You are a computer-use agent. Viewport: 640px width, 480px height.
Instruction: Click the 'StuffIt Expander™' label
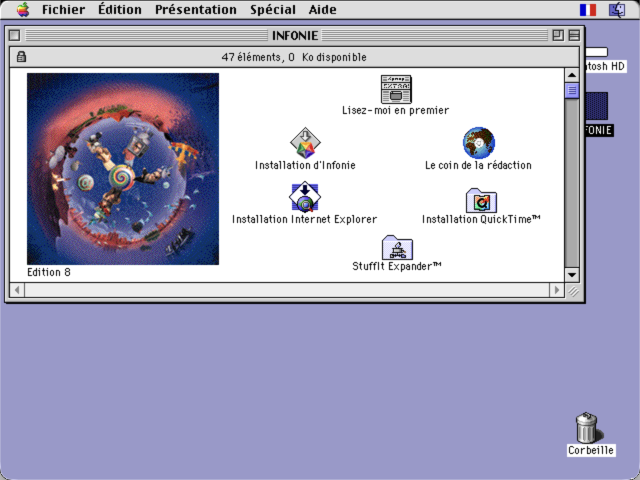[397, 266]
